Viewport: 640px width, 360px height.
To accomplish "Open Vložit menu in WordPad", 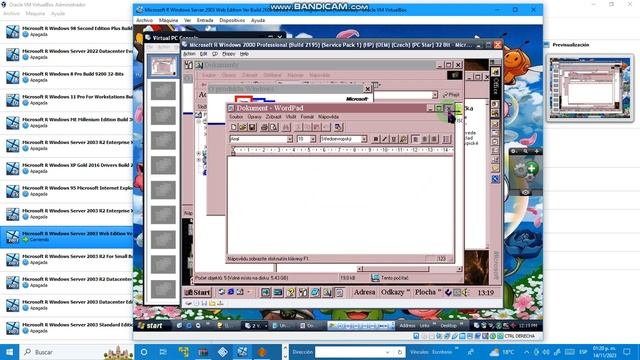I will [x=291, y=117].
